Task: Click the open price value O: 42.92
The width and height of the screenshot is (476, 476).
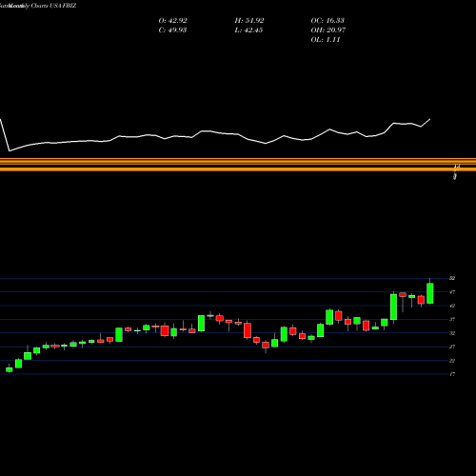Action: (x=172, y=21)
